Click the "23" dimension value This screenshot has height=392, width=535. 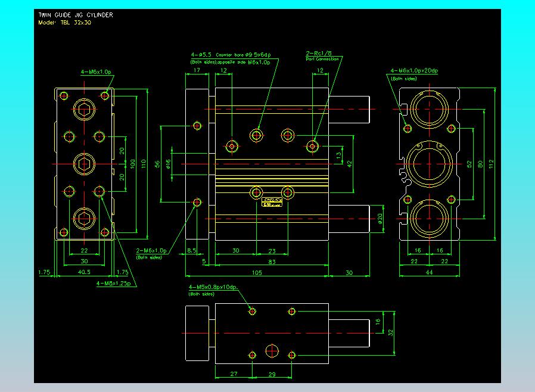point(272,251)
